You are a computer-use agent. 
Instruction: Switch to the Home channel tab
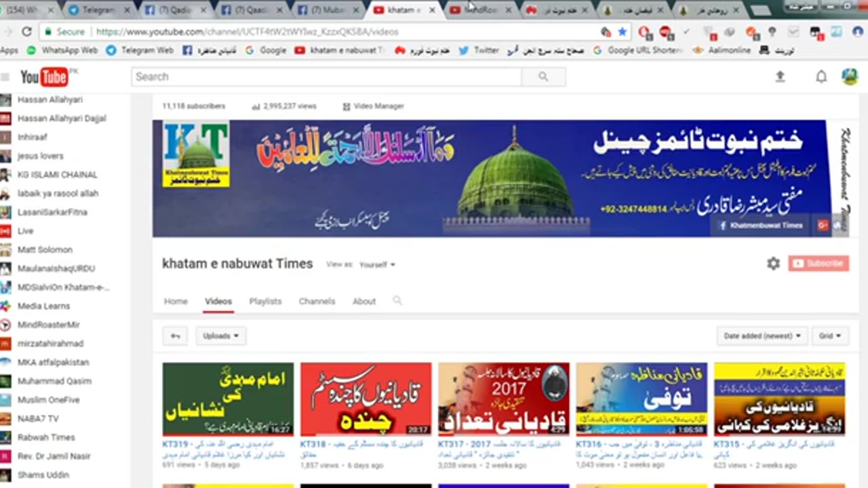(x=176, y=302)
